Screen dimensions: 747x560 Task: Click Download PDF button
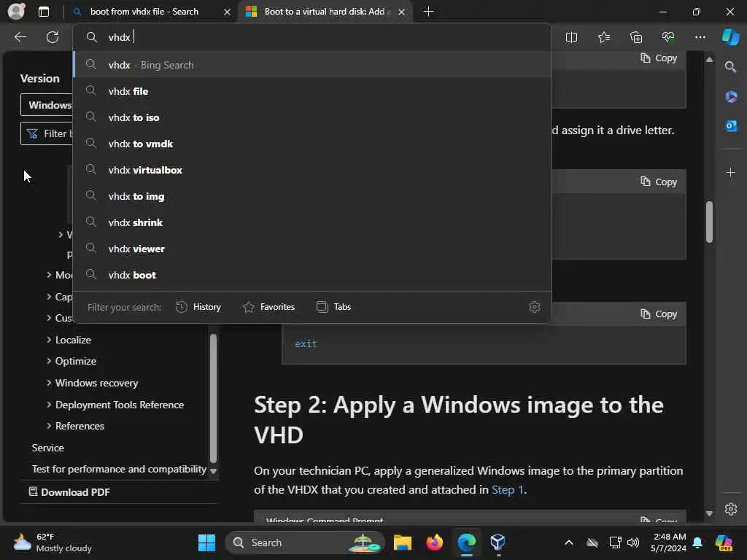(x=69, y=492)
